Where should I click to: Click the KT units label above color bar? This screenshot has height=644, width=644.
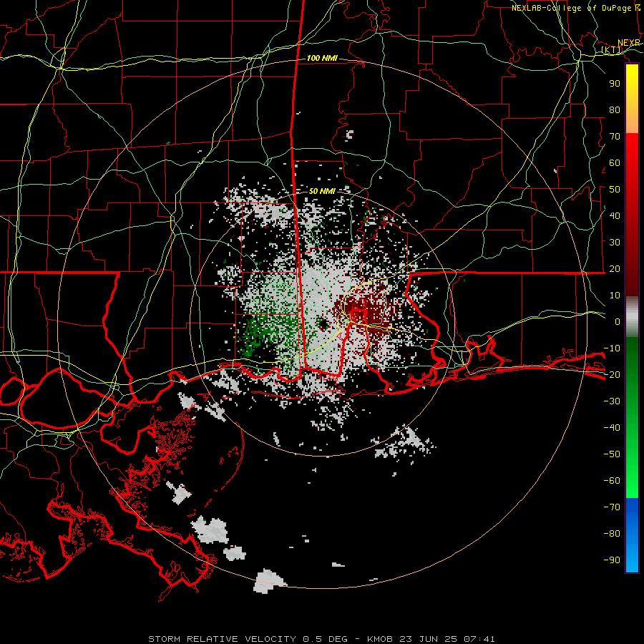pos(612,50)
